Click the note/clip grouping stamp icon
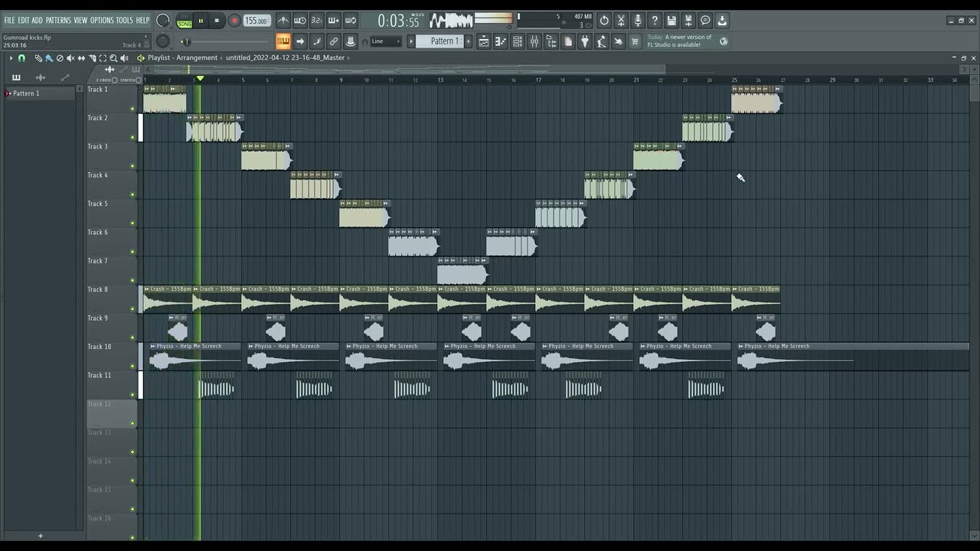The width and height of the screenshot is (980, 551). 351,41
